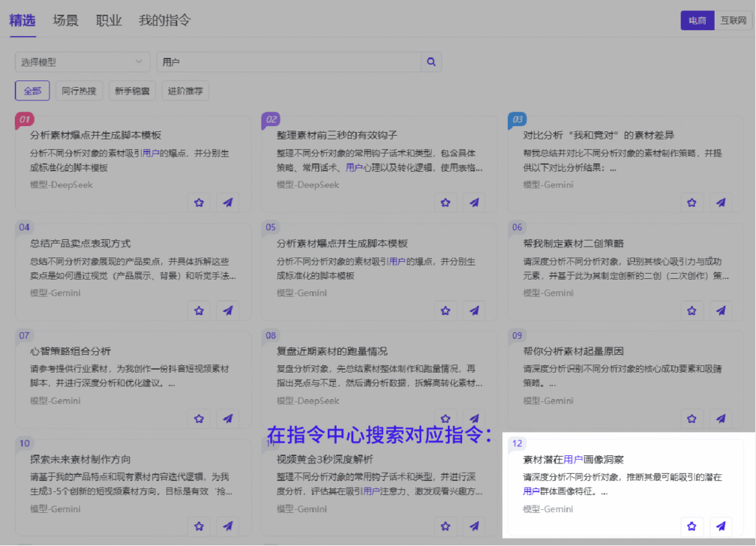Favorite card 01 with star icon

tap(199, 203)
